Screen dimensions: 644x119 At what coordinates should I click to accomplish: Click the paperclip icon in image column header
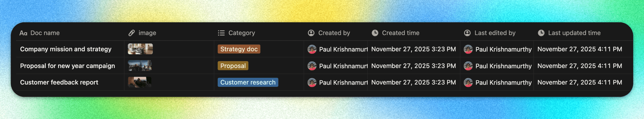click(x=131, y=33)
